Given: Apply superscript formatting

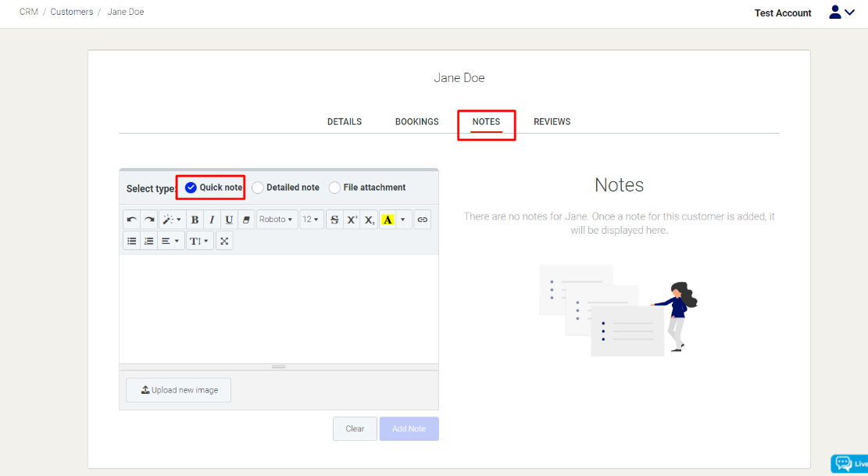Looking at the screenshot, I should [352, 219].
